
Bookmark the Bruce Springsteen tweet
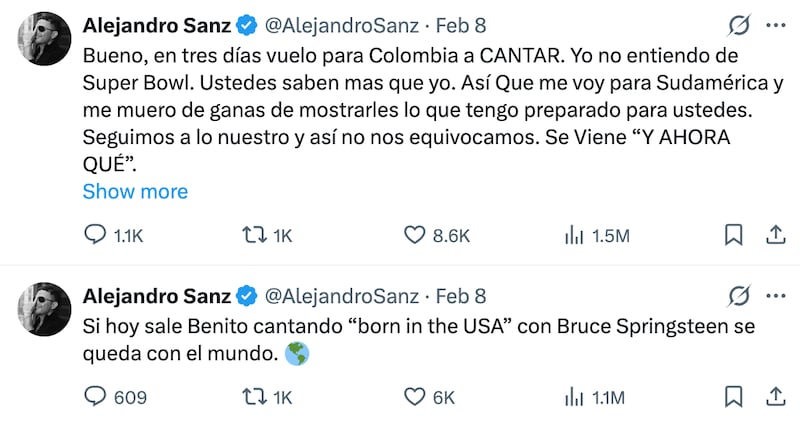click(x=733, y=397)
